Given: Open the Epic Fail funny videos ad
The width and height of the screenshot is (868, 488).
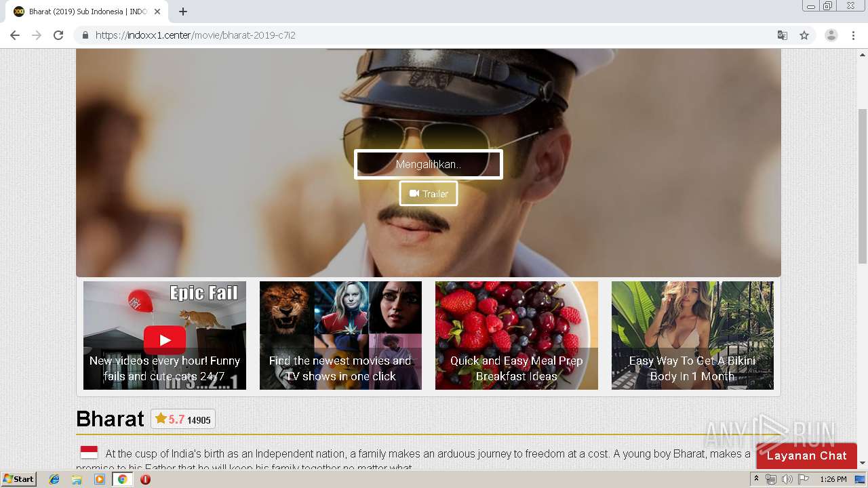Looking at the screenshot, I should coord(165,335).
